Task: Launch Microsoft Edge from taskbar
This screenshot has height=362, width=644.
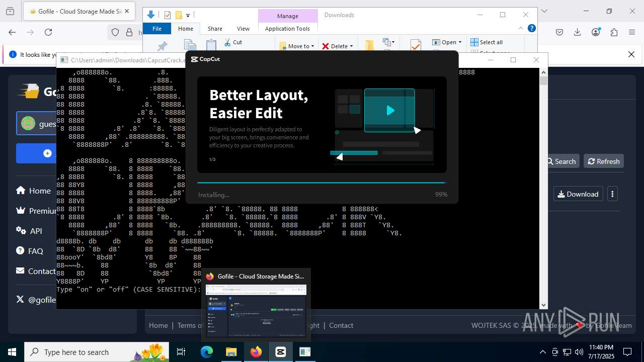Action: [207, 352]
